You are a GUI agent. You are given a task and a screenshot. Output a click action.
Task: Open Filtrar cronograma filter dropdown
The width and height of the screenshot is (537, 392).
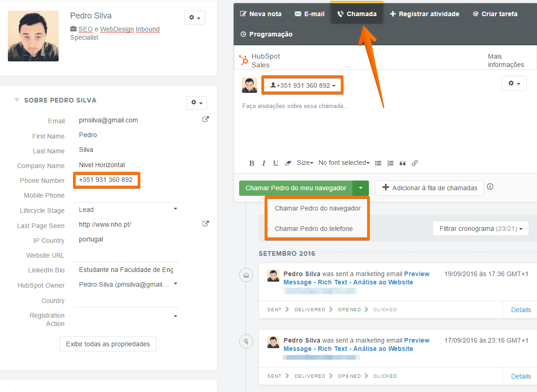tap(480, 229)
